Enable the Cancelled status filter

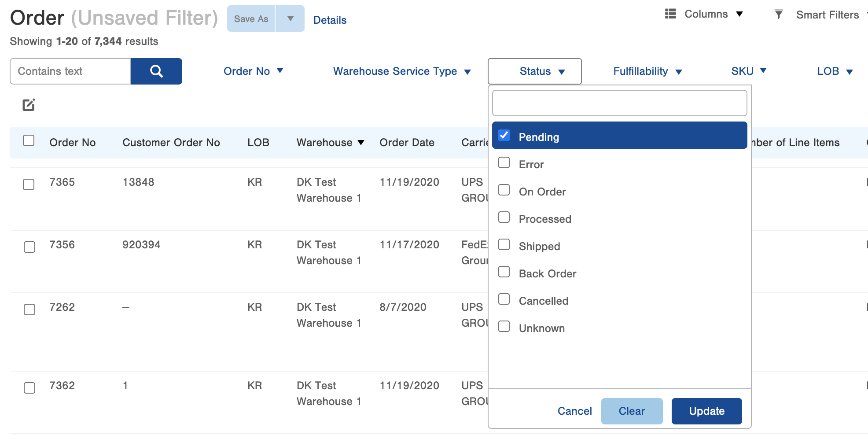(x=504, y=299)
